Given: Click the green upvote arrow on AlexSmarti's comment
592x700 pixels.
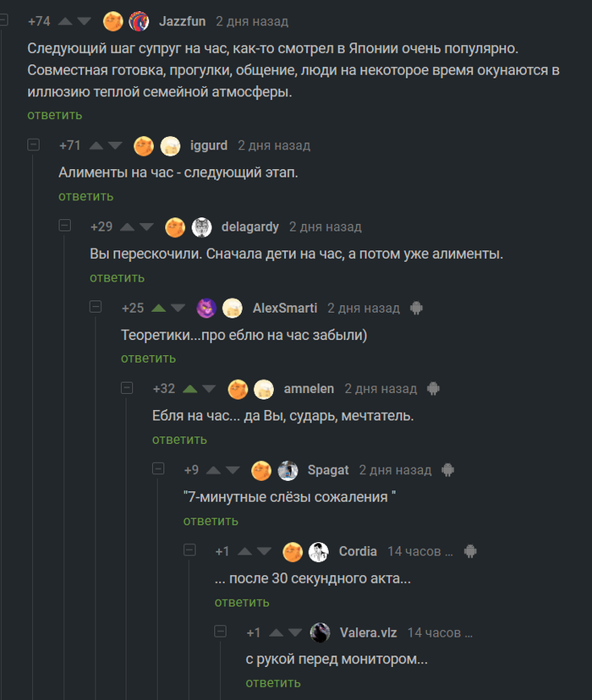Looking at the screenshot, I should pyautogui.click(x=158, y=308).
